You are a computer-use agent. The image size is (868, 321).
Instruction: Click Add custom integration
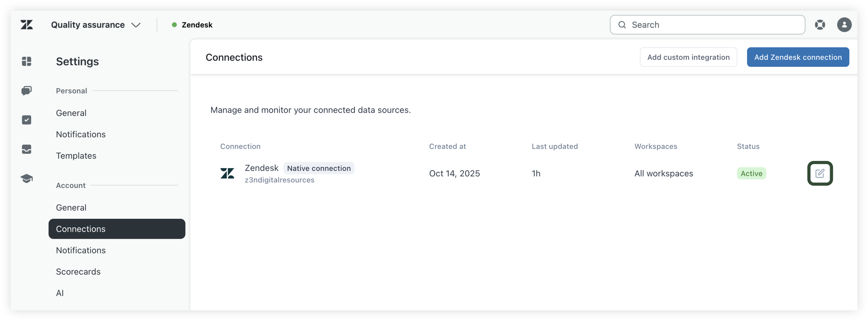tap(688, 57)
